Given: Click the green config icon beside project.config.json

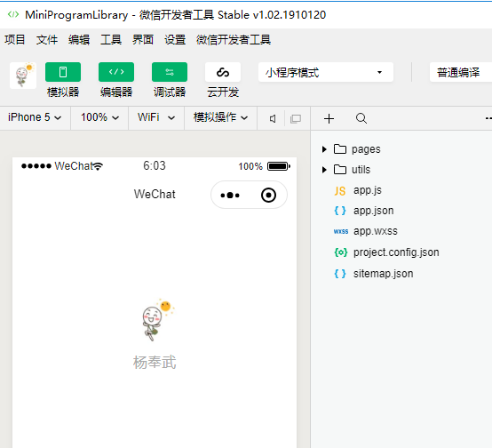Looking at the screenshot, I should pyautogui.click(x=341, y=252).
